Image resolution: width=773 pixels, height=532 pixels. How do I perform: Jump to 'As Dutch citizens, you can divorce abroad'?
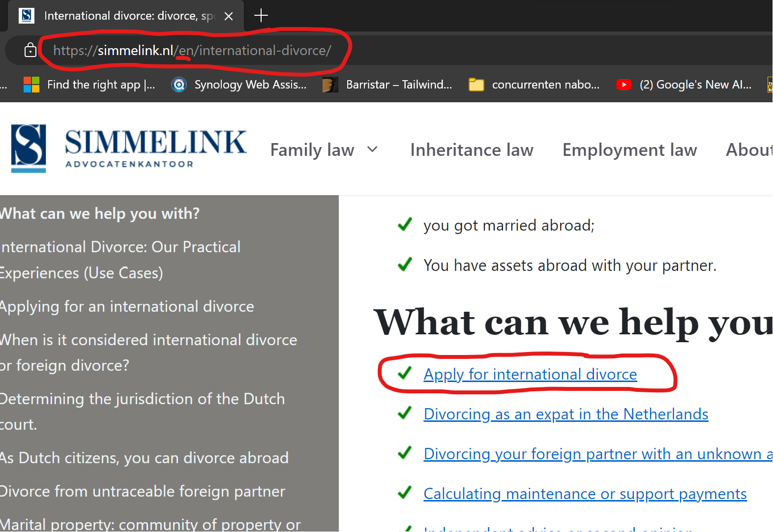point(144,458)
